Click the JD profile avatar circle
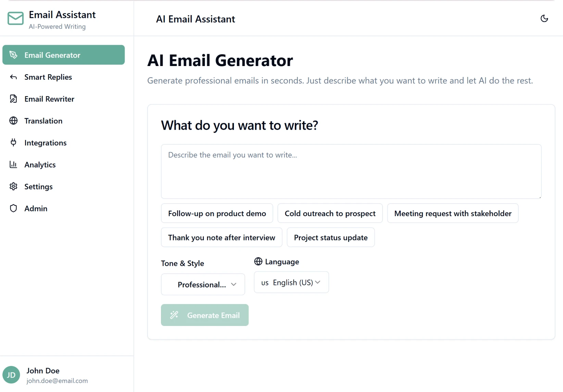This screenshot has height=392, width=563. point(11,375)
